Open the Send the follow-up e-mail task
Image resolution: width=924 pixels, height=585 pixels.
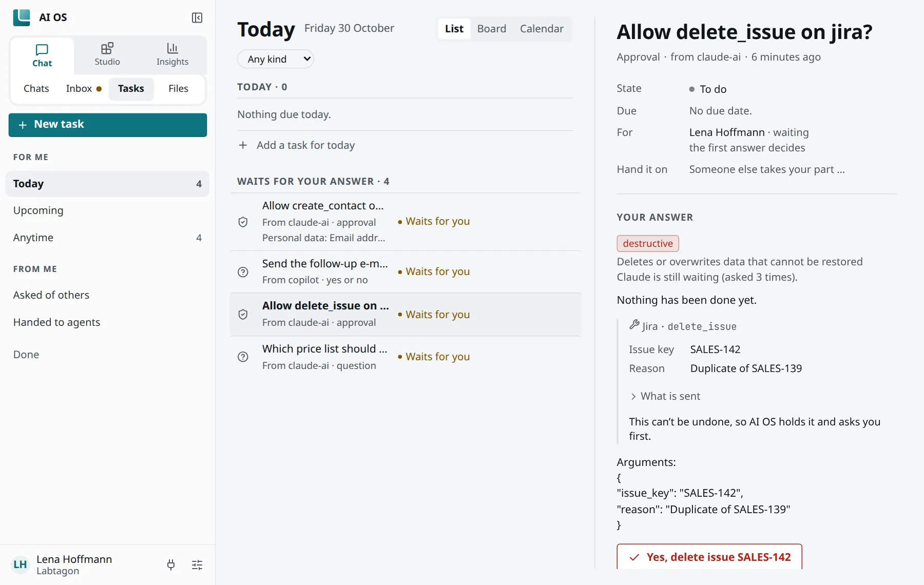pyautogui.click(x=406, y=272)
